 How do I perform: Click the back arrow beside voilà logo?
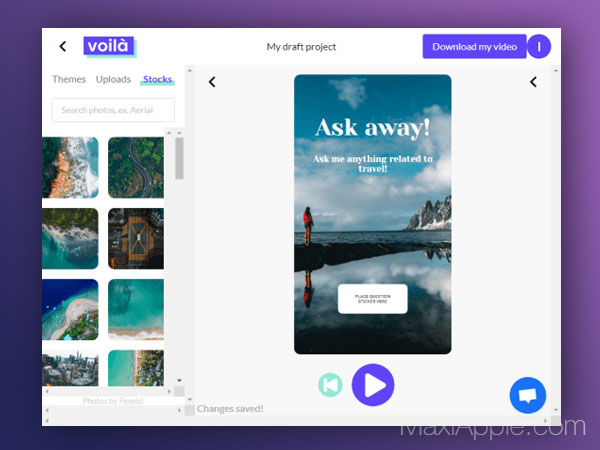point(63,46)
